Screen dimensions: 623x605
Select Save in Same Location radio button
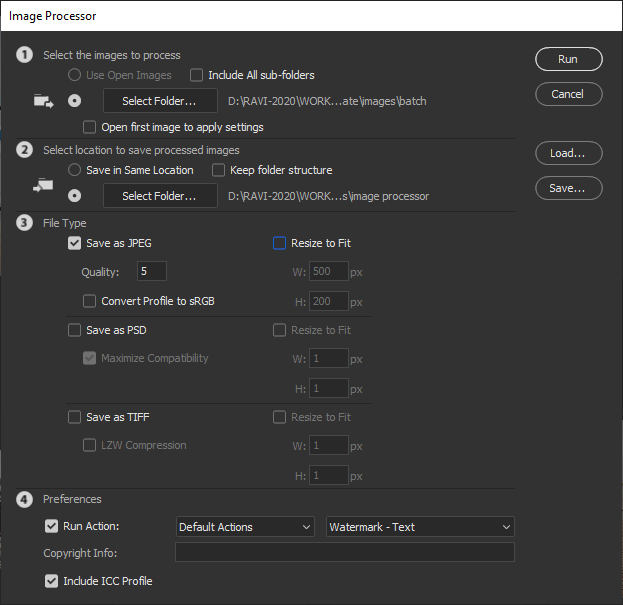73,170
